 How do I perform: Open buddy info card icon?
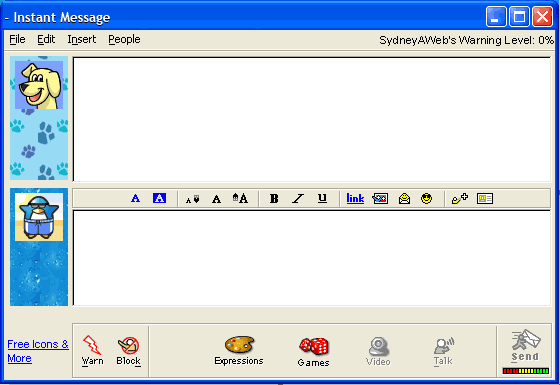point(485,199)
